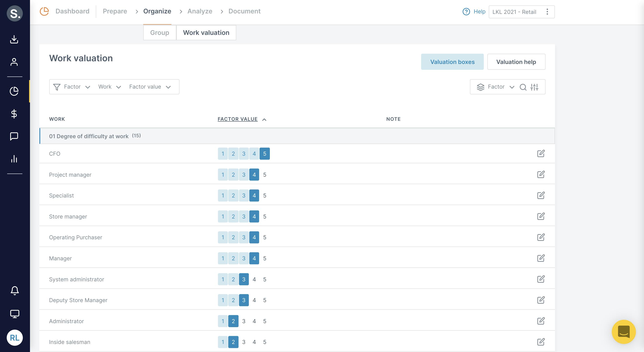Set Administrator factor value to 3
Viewport: 644px width, 352px height.
tap(243, 321)
